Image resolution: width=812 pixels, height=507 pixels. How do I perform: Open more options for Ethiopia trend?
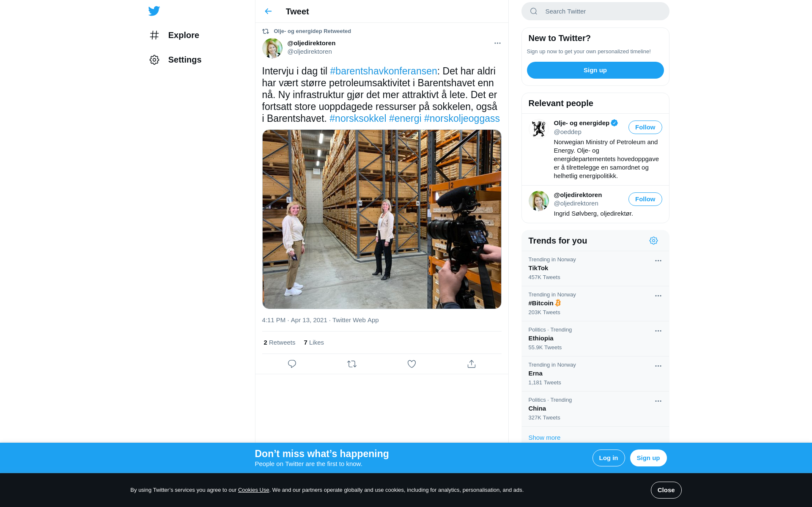click(658, 331)
